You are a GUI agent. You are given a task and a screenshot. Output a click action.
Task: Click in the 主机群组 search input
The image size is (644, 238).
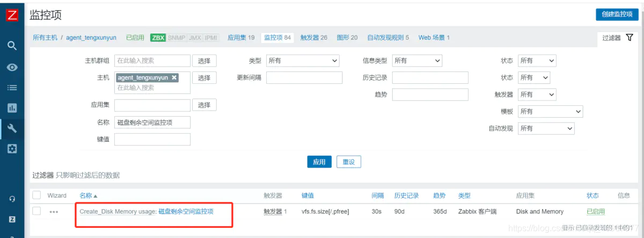tap(152, 61)
